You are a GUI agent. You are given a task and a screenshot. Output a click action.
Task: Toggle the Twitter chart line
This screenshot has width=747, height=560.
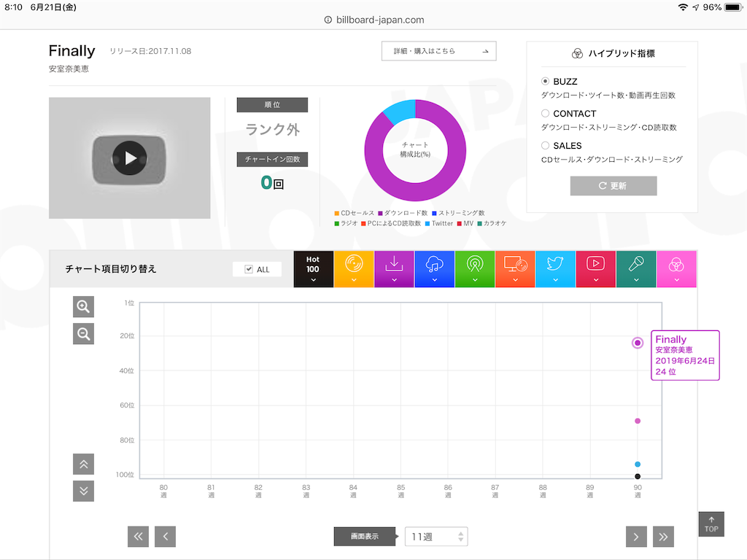[555, 269]
